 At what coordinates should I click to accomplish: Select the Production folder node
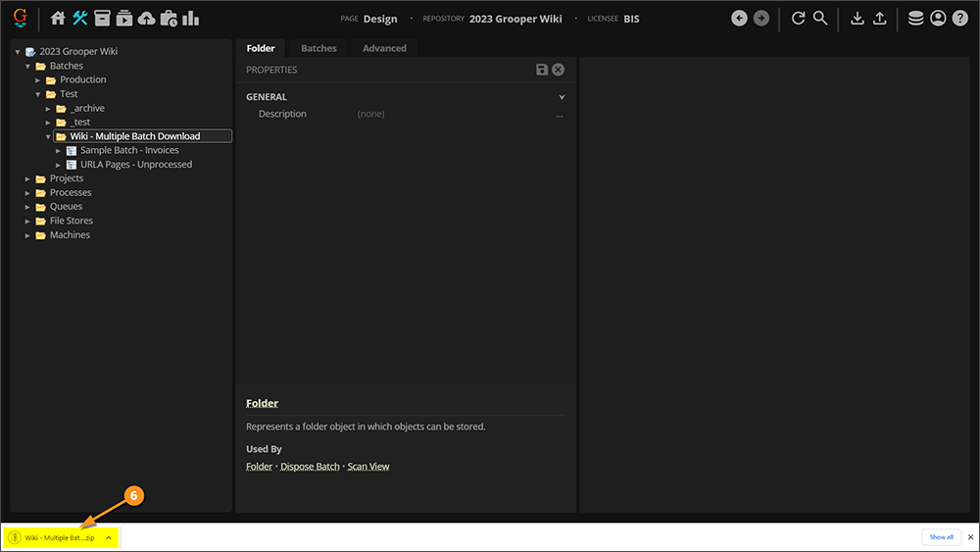83,80
